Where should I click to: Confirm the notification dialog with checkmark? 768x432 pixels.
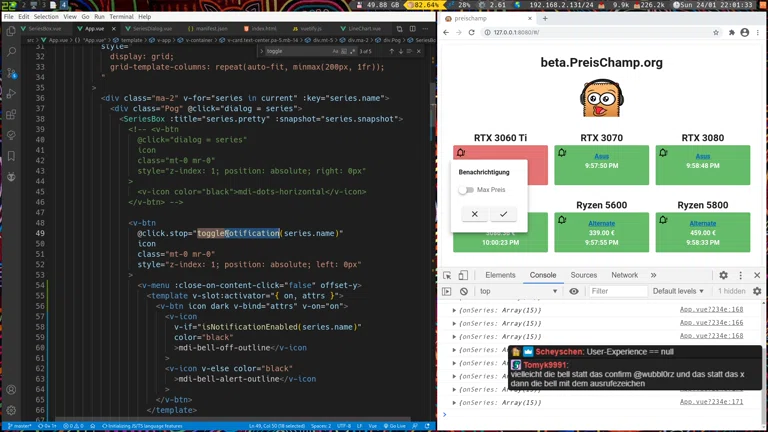(503, 214)
